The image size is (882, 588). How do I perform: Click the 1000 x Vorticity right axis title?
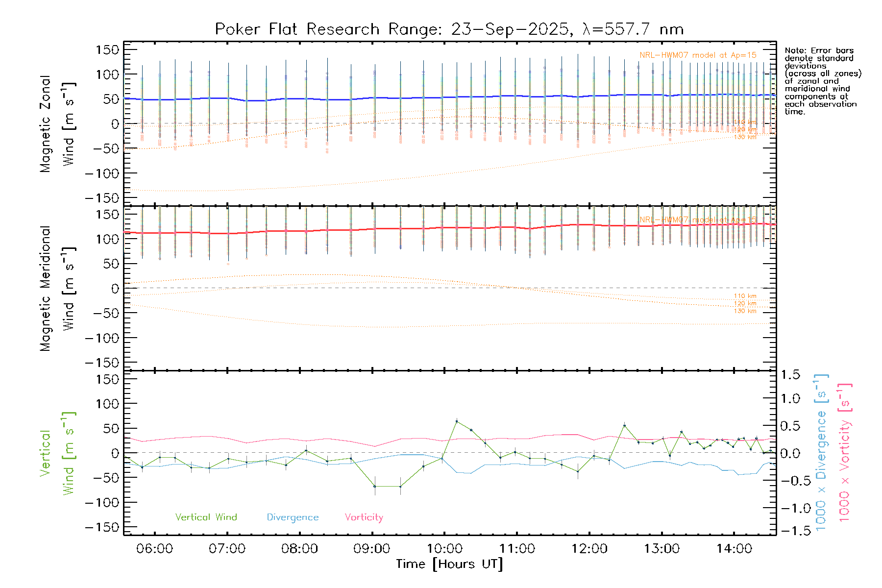click(844, 452)
